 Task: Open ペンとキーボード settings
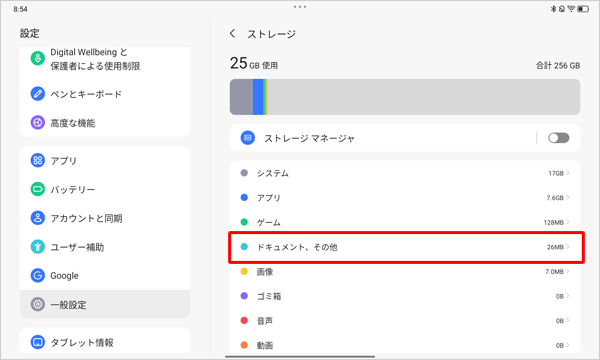pyautogui.click(x=105, y=94)
